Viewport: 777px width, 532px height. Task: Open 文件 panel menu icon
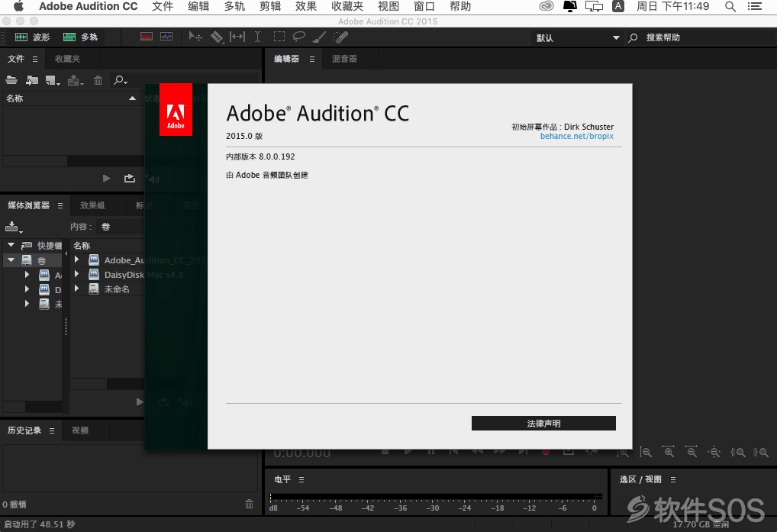coord(34,59)
